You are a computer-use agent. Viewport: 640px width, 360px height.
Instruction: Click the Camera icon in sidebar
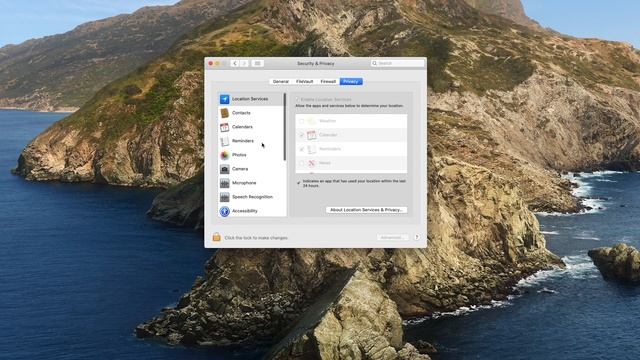(224, 169)
